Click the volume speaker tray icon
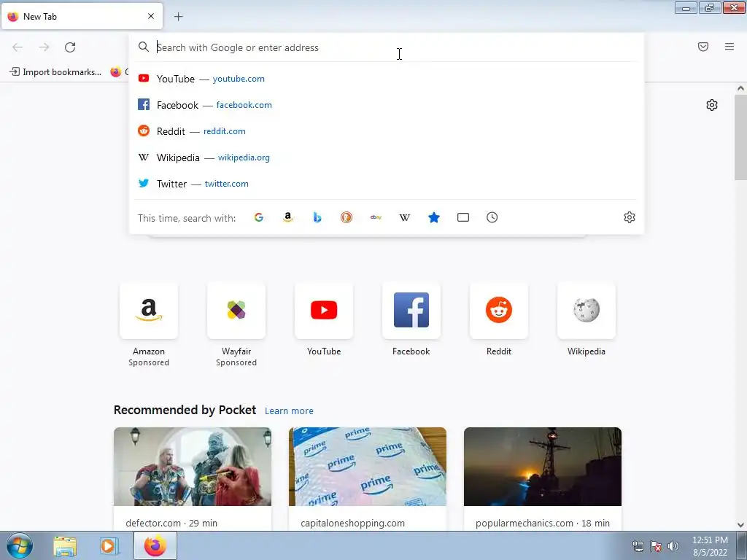The width and height of the screenshot is (747, 560). tap(673, 546)
